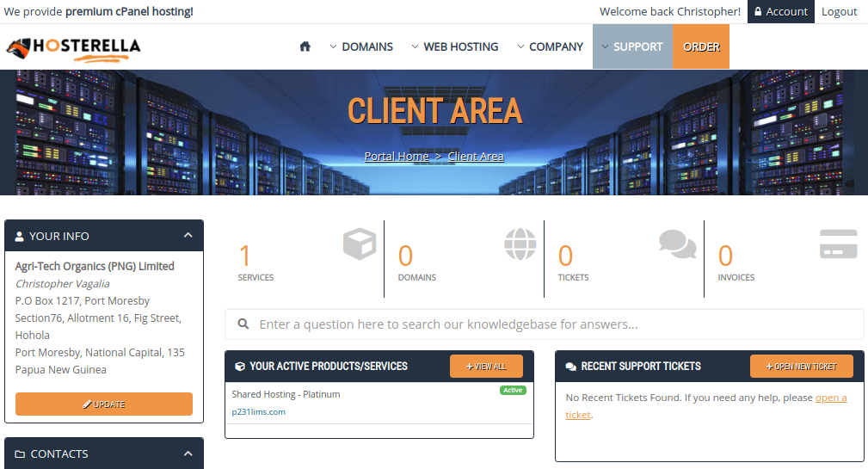Click the Hosterella logo
The height and width of the screenshot is (469, 868).
[73, 47]
